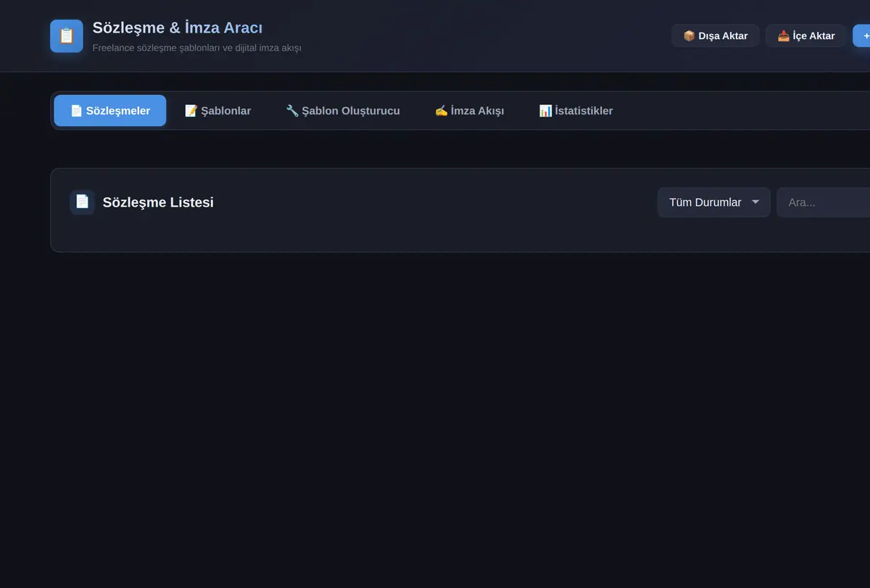The width and height of the screenshot is (870, 588).
Task: Expand the Tüm Durumlar status dropdown
Action: (x=714, y=202)
